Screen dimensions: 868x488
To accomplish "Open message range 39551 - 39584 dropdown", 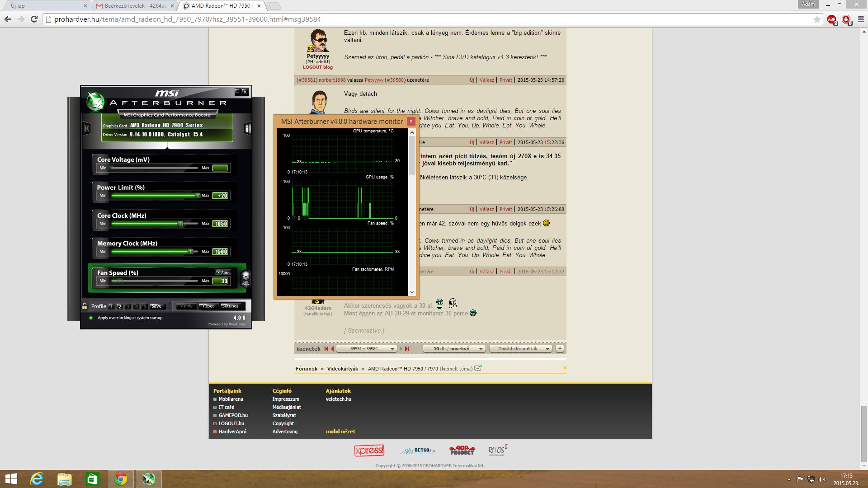I will (366, 349).
